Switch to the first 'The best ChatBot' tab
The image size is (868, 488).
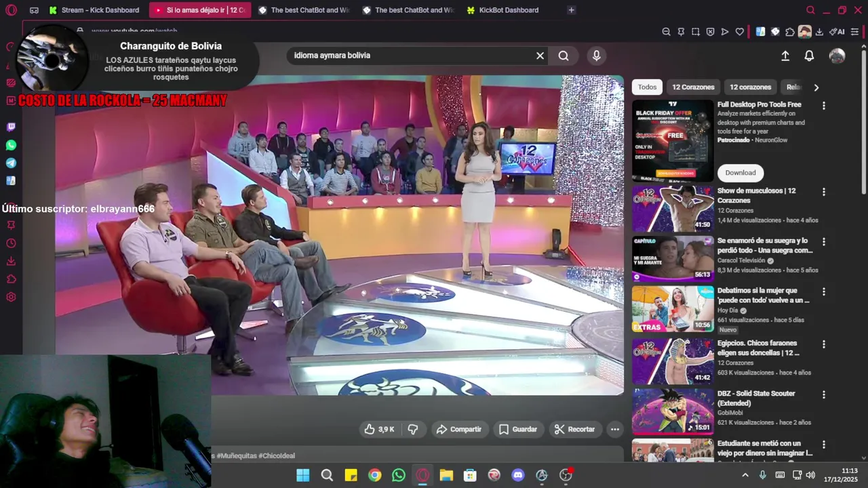tap(303, 10)
